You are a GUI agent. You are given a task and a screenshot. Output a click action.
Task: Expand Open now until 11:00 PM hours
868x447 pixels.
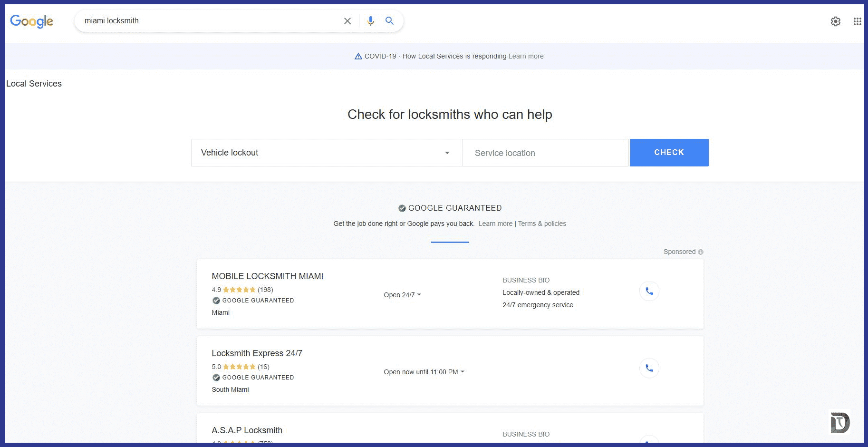pyautogui.click(x=424, y=372)
